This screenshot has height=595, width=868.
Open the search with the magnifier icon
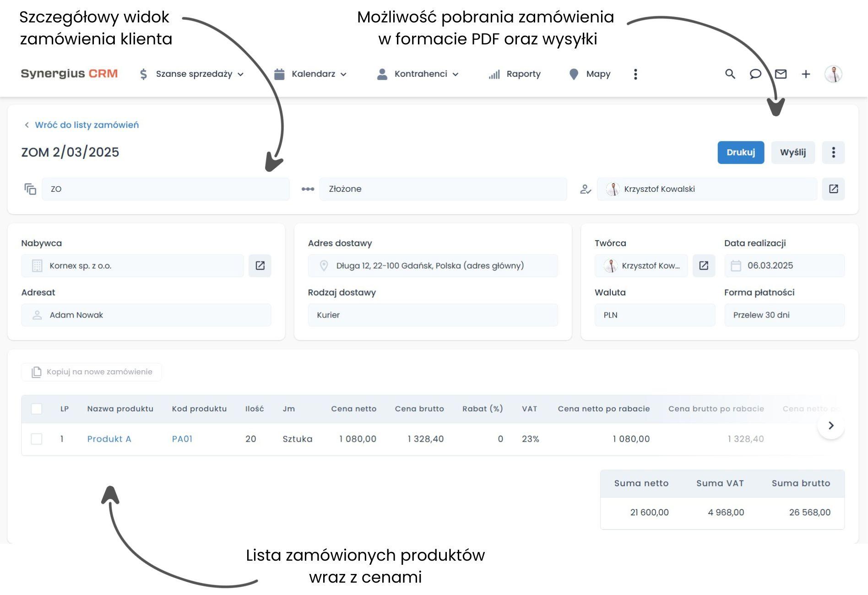[730, 74]
